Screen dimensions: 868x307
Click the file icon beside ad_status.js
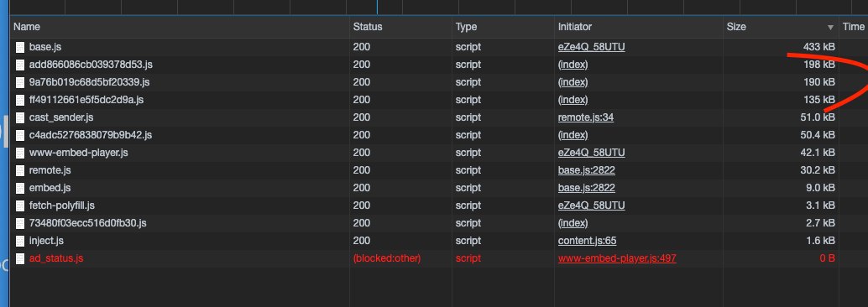(20, 259)
